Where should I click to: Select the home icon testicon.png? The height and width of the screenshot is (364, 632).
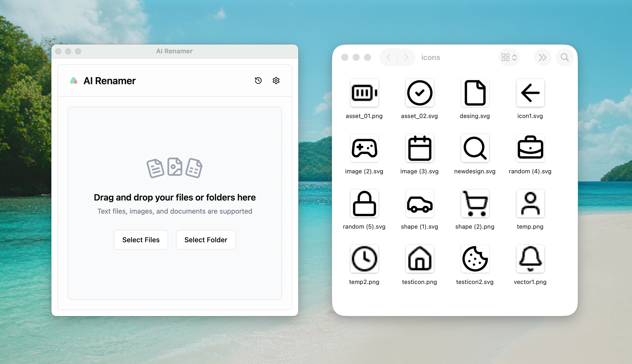pos(419,259)
